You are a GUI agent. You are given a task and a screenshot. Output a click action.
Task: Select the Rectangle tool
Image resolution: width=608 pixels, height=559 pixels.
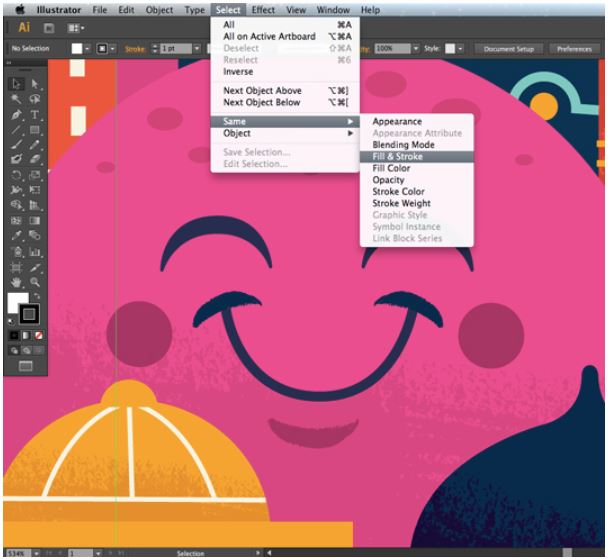35,130
